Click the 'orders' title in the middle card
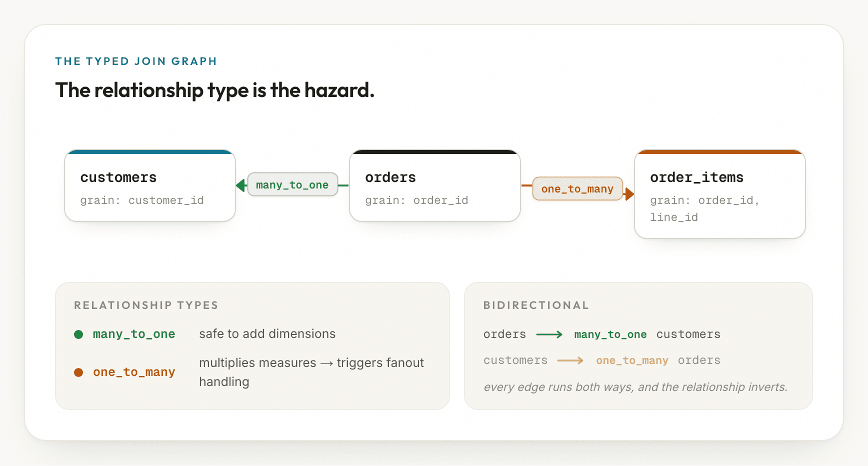Image resolution: width=868 pixels, height=466 pixels. click(x=390, y=177)
